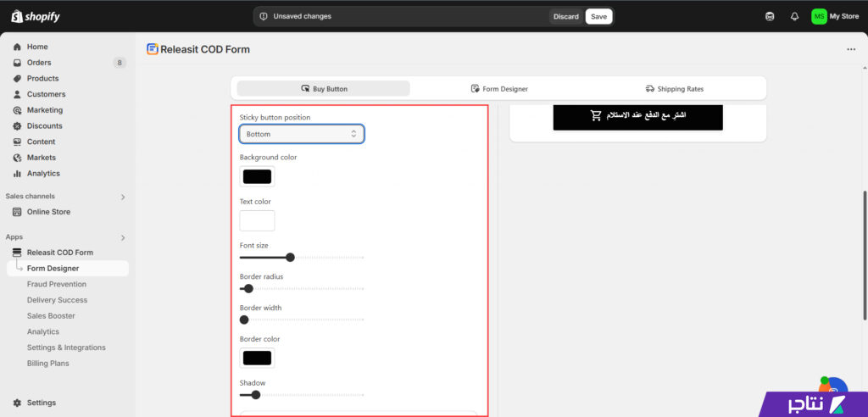
Task: Click the Discounts percent icon
Action: coord(17,125)
